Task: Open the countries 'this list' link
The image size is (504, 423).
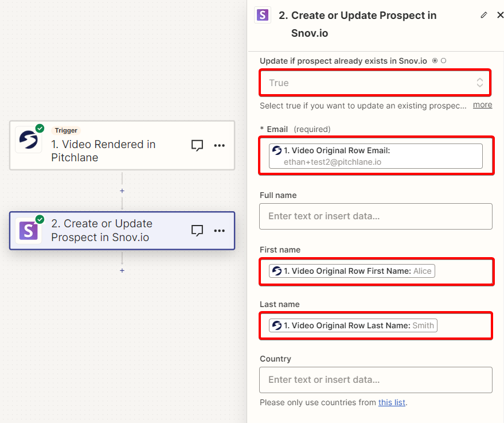Action: click(392, 402)
